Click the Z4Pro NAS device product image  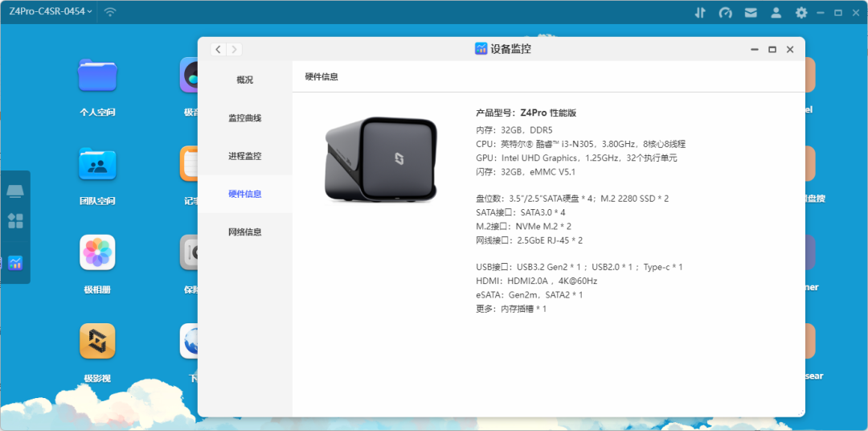tap(381, 159)
